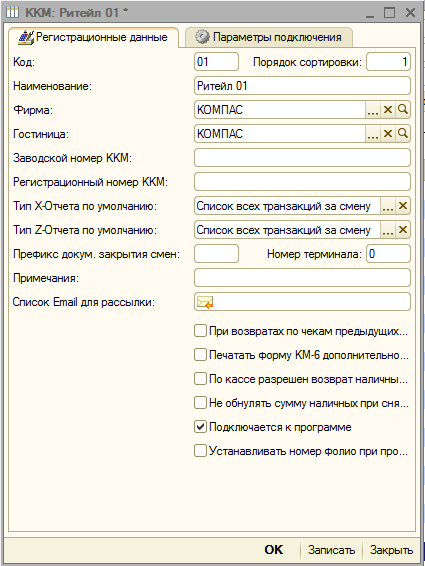Click the Тип Z-Отчета value text

click(x=283, y=230)
